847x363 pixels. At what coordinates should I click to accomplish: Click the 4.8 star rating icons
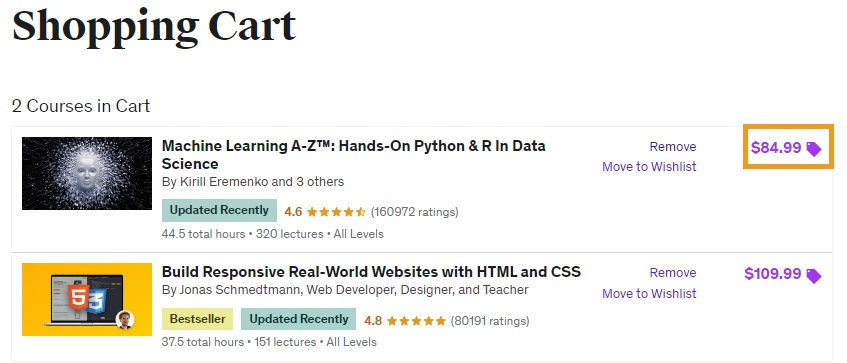[x=416, y=321]
